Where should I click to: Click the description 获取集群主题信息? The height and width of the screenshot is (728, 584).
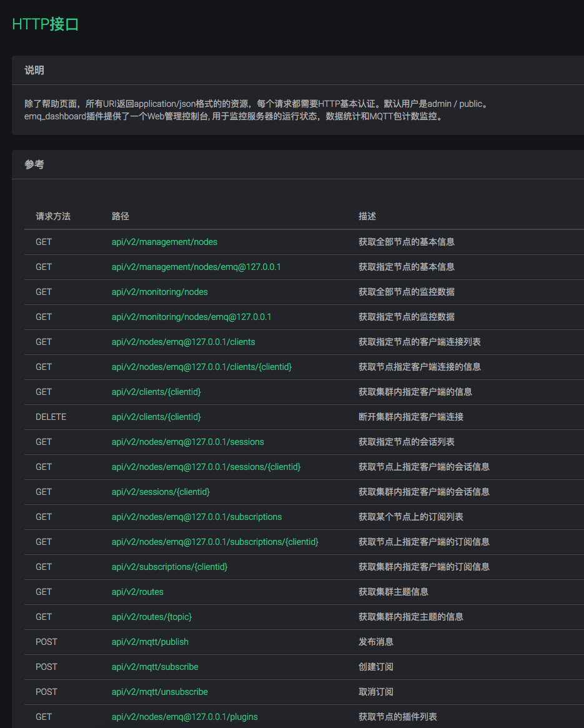(393, 592)
